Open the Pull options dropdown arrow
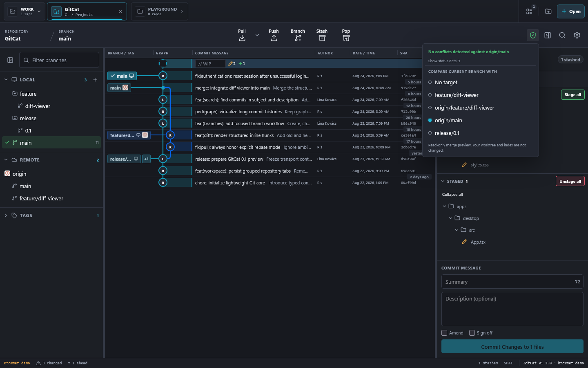This screenshot has height=368, width=588. pyautogui.click(x=257, y=35)
